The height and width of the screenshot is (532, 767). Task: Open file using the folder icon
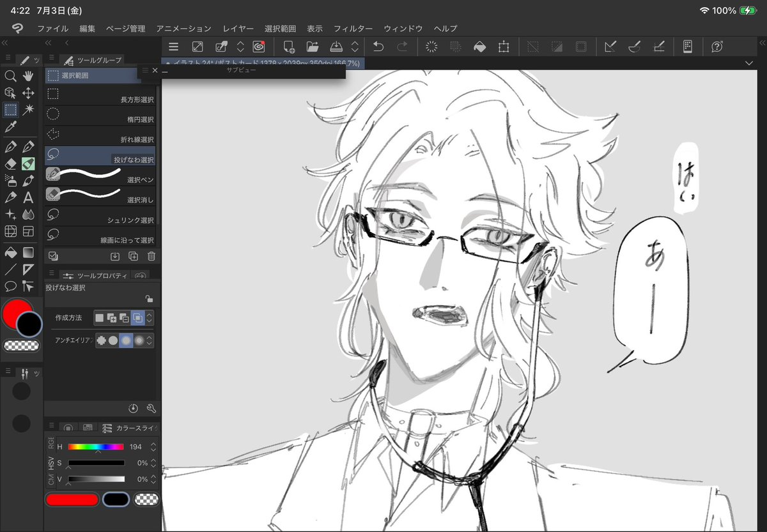point(313,47)
